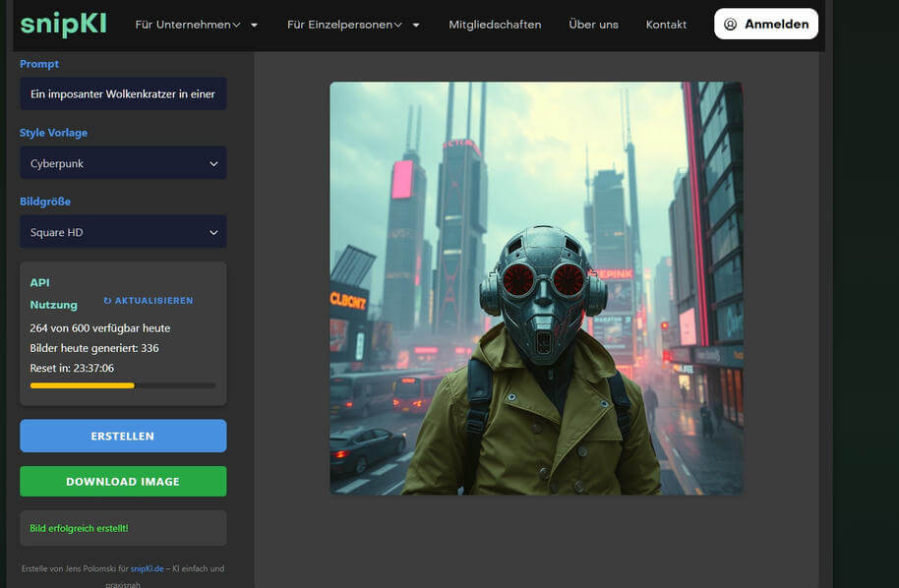The width and height of the screenshot is (899, 588).
Task: Click the refresh icon beside Aktualisieren
Action: coord(107,301)
